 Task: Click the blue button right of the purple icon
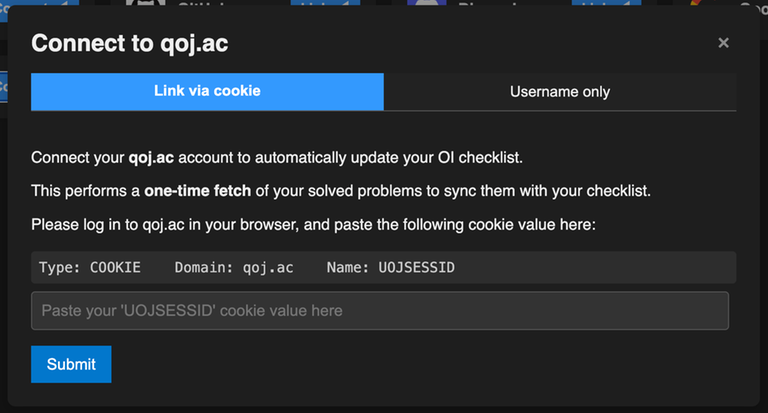coord(606,4)
